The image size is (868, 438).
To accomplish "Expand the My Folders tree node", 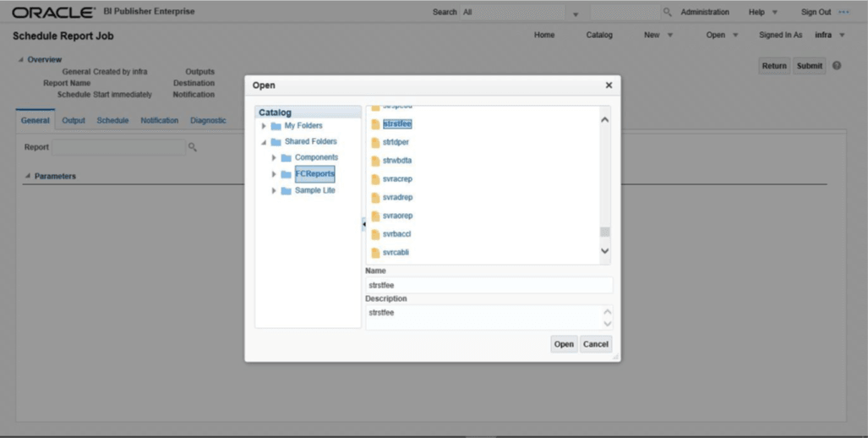I will tap(264, 126).
